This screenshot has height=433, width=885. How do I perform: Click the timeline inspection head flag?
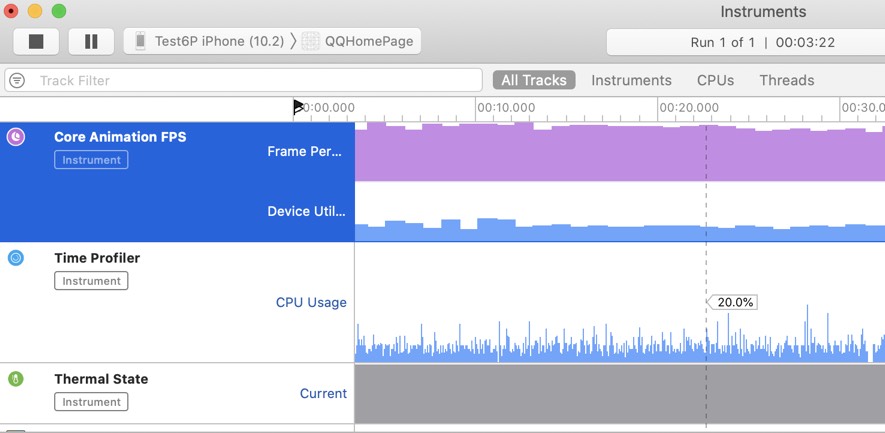pos(298,107)
